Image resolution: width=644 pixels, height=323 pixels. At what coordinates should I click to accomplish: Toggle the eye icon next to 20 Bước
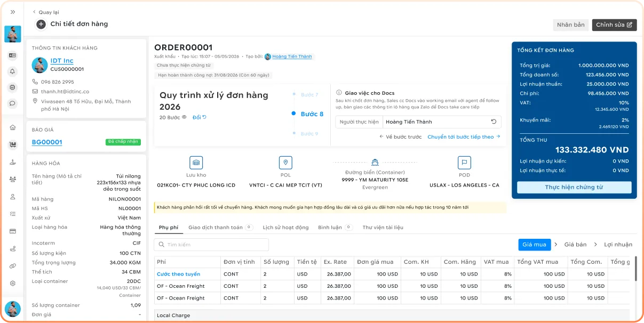point(184,117)
